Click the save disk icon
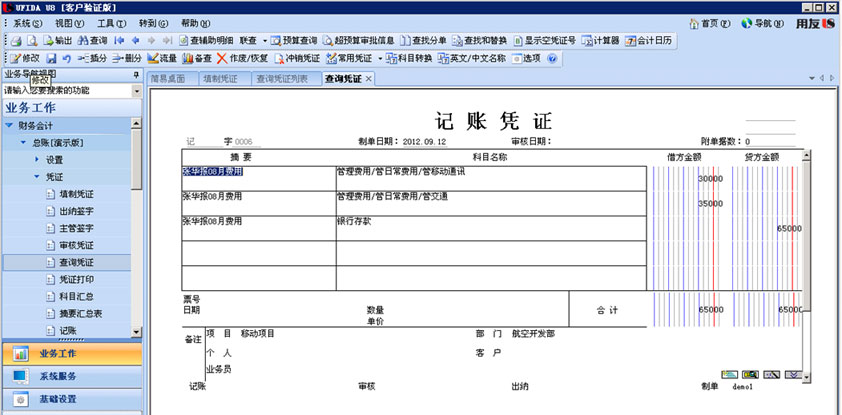The width and height of the screenshot is (842, 415). pos(51,59)
